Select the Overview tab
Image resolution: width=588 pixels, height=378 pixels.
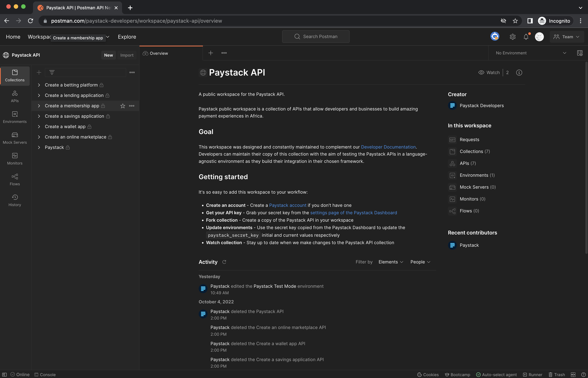coord(171,53)
